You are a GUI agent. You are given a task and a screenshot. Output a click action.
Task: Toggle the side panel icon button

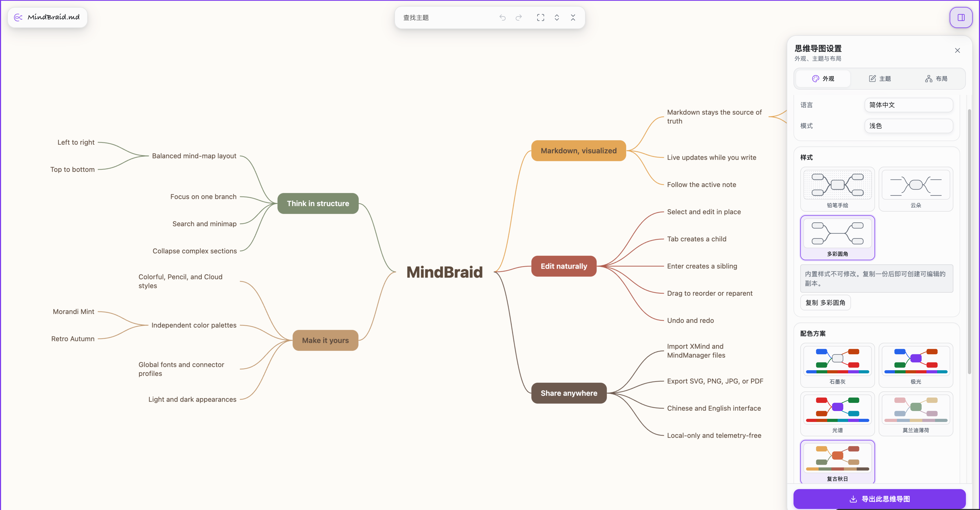961,18
